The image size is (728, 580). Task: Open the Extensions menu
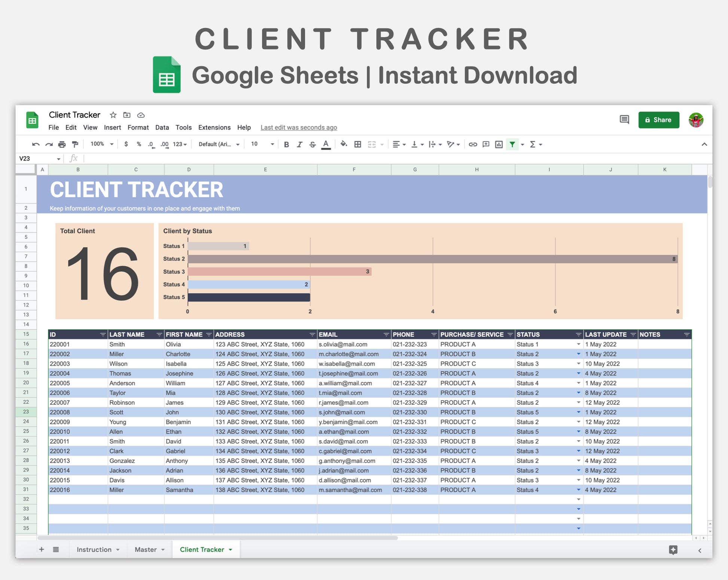point(214,128)
